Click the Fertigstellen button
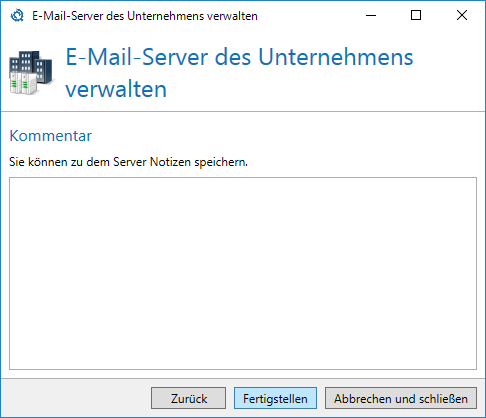This screenshot has width=486, height=418. point(275,398)
